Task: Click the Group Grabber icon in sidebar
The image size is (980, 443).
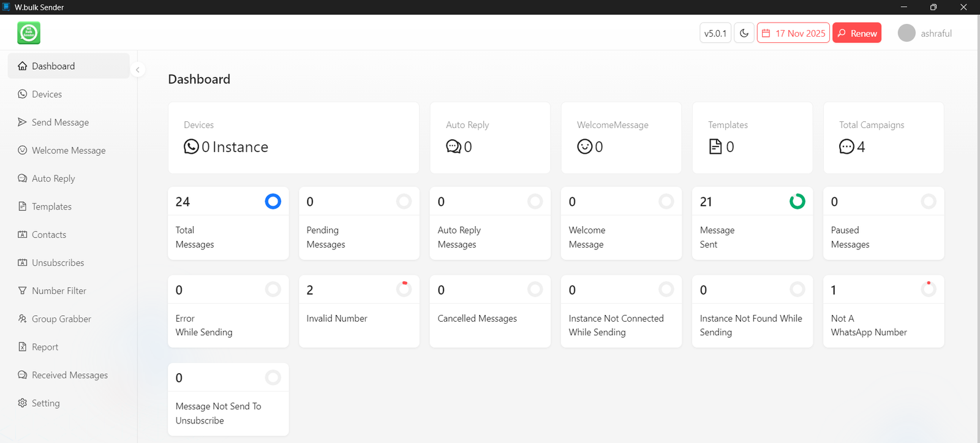Action: tap(23, 319)
